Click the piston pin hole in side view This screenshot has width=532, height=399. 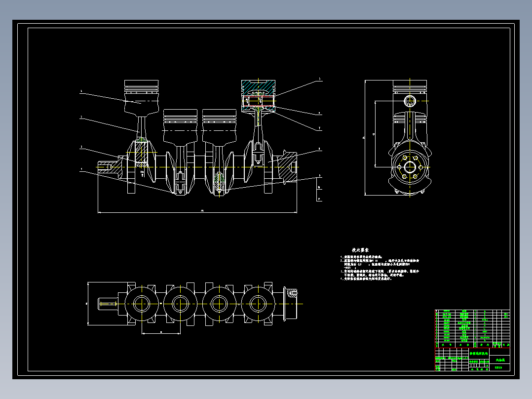(410, 101)
